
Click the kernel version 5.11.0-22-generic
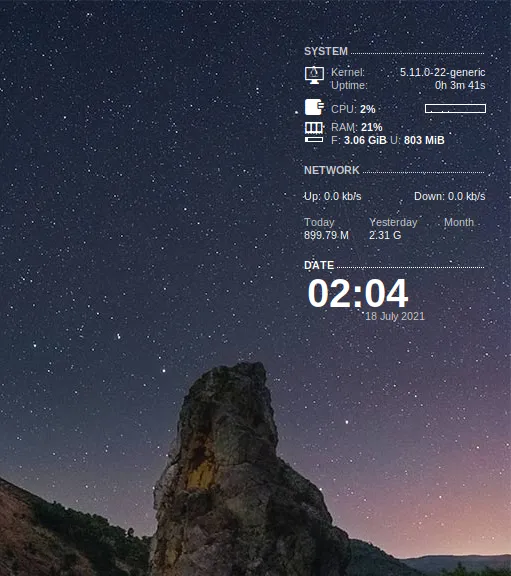coord(442,72)
